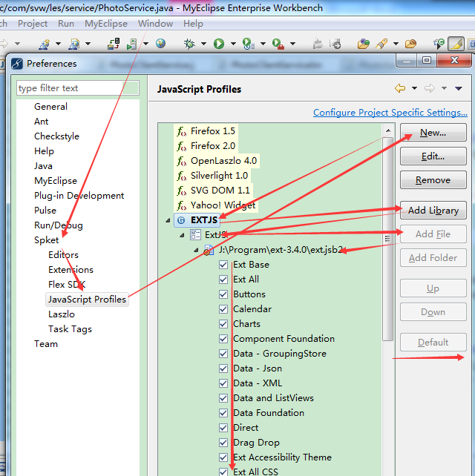
Task: Click the ExtJS library icon in tree
Action: click(195, 235)
